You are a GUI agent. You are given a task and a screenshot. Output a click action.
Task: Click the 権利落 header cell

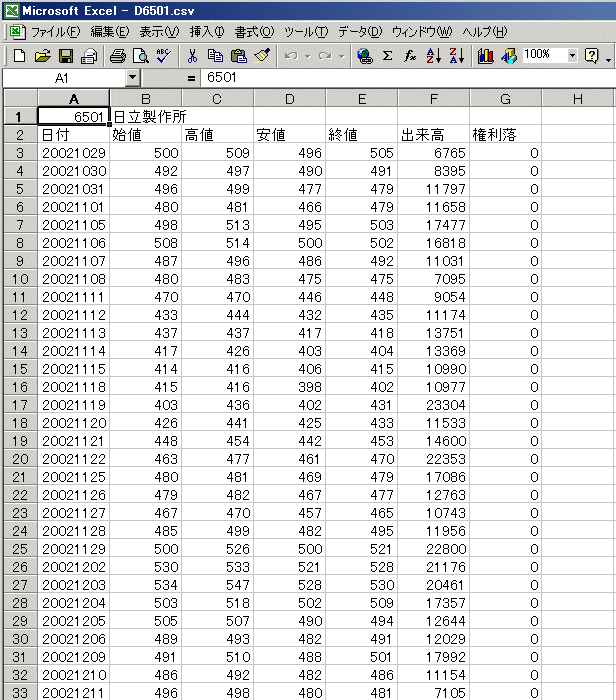[x=505, y=134]
